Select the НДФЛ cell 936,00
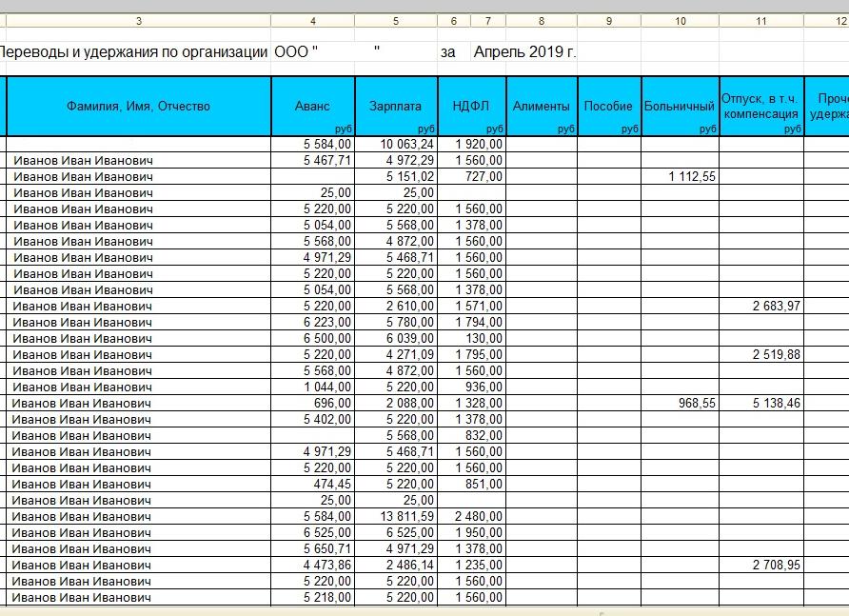Image resolution: width=849 pixels, height=616 pixels. (471, 387)
